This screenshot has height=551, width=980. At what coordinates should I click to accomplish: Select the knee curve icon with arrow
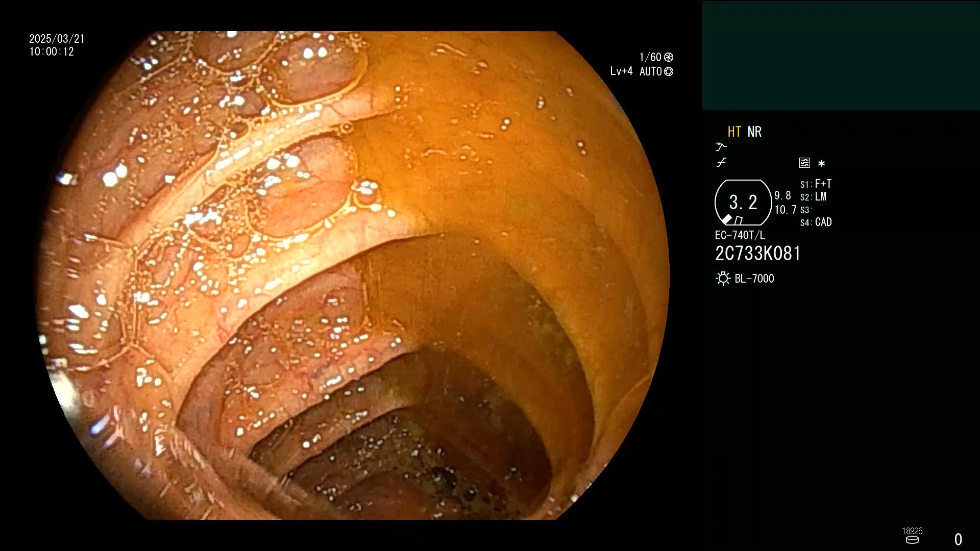[x=721, y=147]
